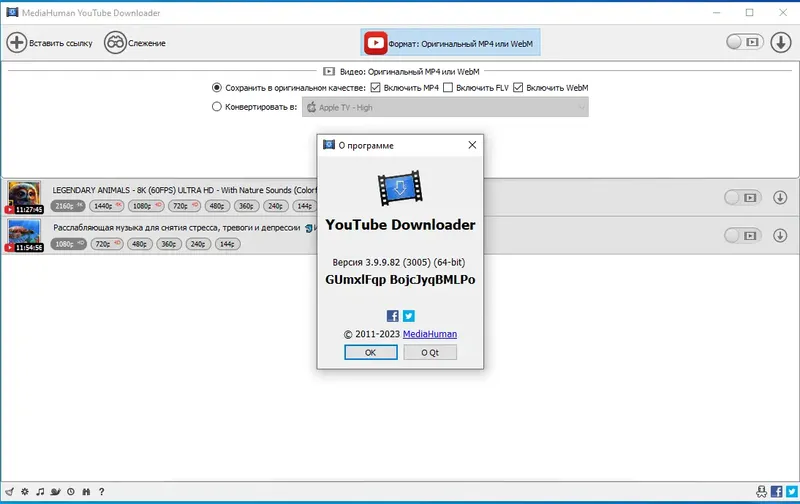Uncheck the Включить WebM checkbox
This screenshot has height=504, width=800.
tap(518, 88)
